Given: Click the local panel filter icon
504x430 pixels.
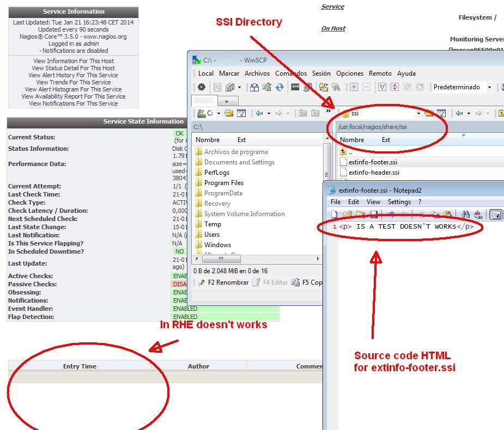Looking at the screenshot, I should pyautogui.click(x=241, y=113).
